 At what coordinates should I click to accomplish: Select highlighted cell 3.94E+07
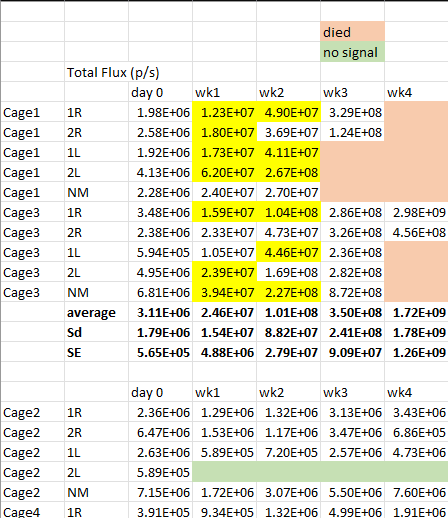(x=224, y=292)
